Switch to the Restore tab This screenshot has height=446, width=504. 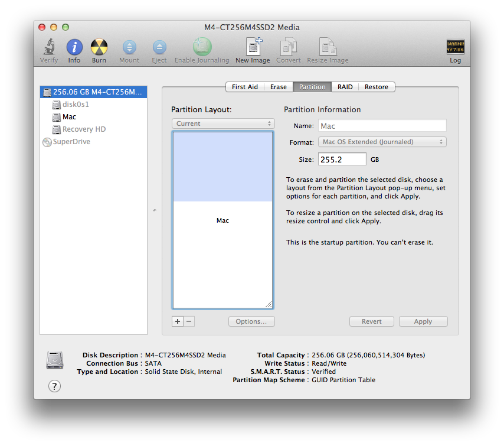(377, 87)
